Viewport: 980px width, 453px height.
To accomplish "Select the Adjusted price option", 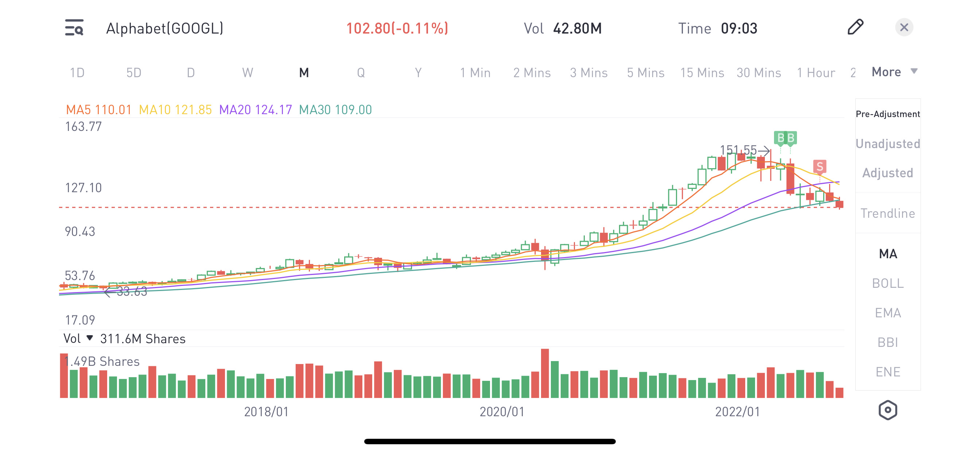I will 887,173.
